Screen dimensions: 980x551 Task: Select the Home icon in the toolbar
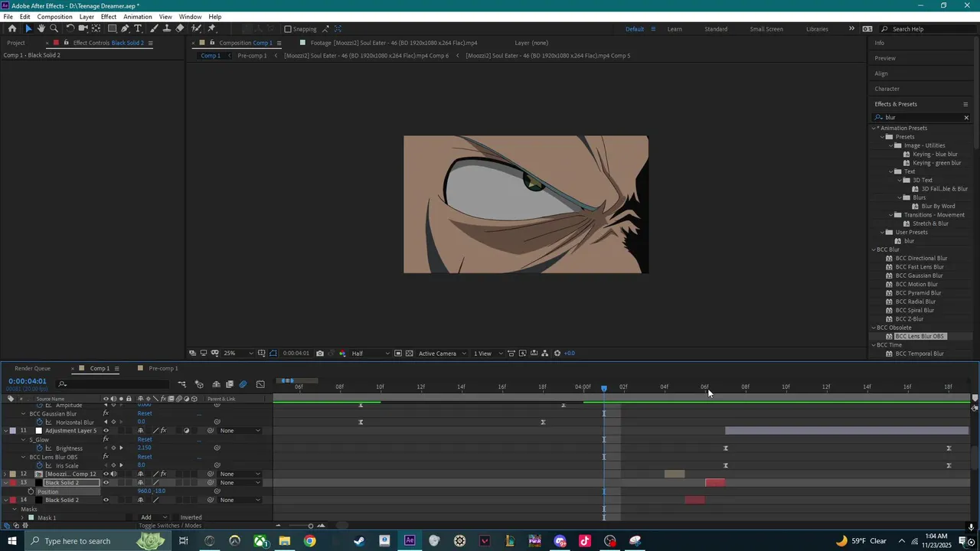[x=12, y=28]
